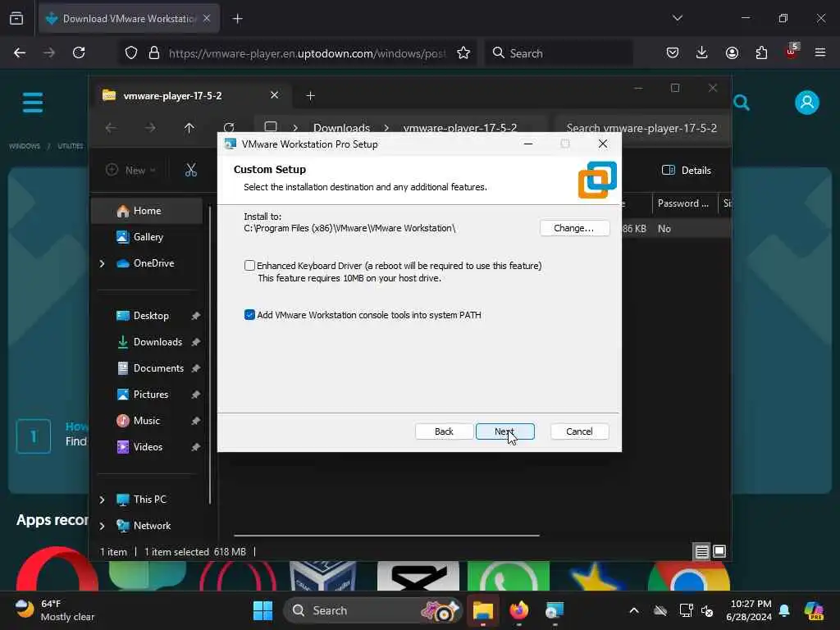Click pin icon next to Pictures

[195, 395]
